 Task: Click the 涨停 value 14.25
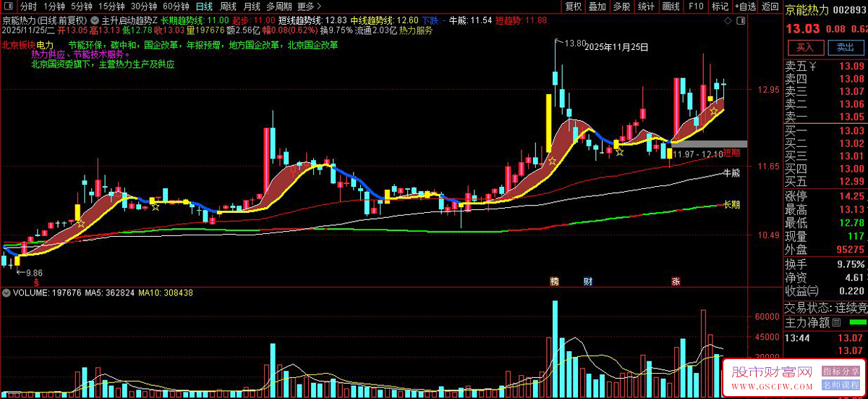854,196
